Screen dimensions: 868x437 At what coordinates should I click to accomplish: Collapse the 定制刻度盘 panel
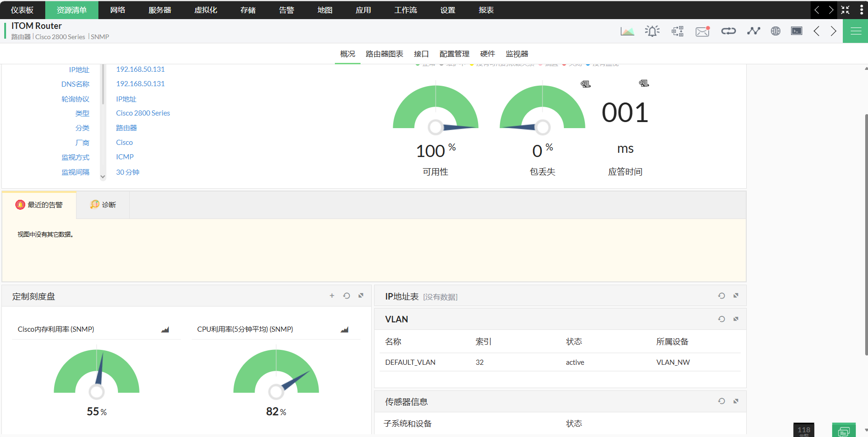361,296
